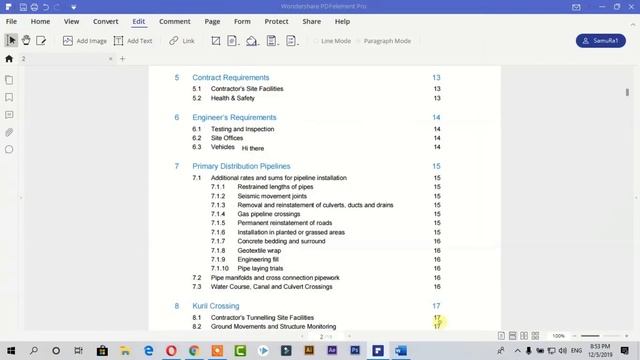Activate the Hand pan tool
Viewport: 640px width, 360px height.
pos(26,40)
